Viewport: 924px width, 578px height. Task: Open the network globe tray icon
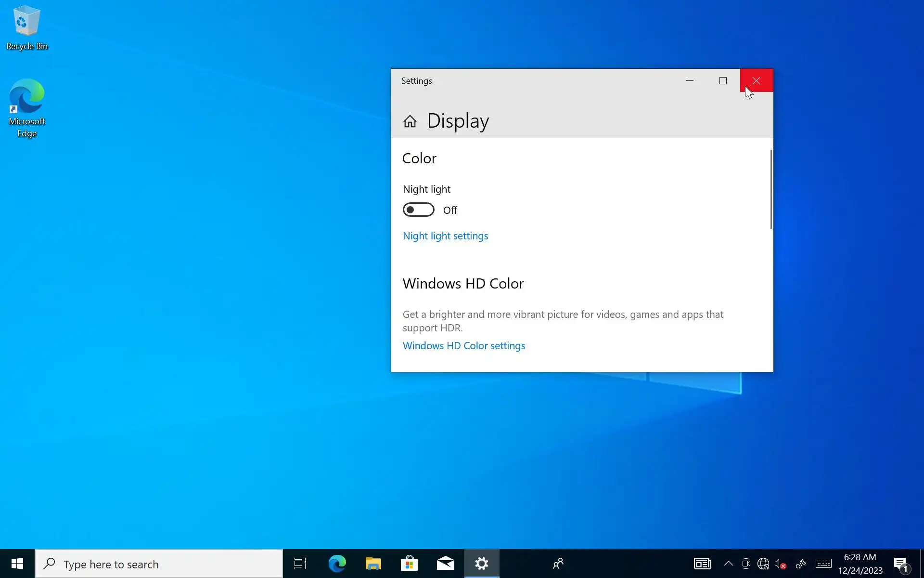763,564
